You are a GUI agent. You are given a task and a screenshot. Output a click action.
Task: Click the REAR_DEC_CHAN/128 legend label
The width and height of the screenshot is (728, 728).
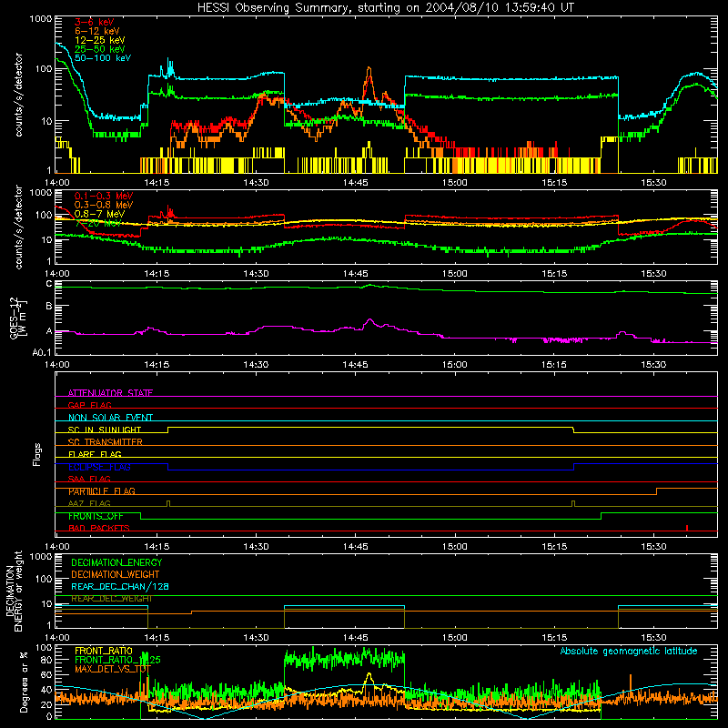point(120,586)
